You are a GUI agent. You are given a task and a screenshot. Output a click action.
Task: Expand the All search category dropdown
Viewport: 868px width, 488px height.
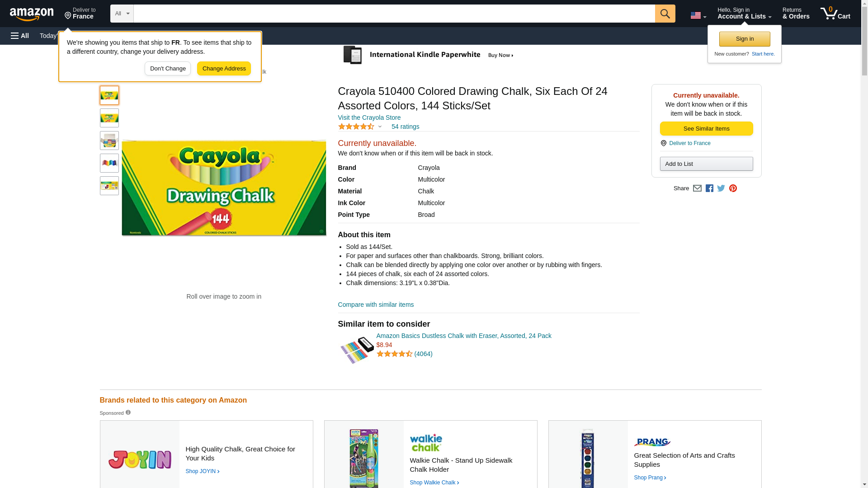122,14
